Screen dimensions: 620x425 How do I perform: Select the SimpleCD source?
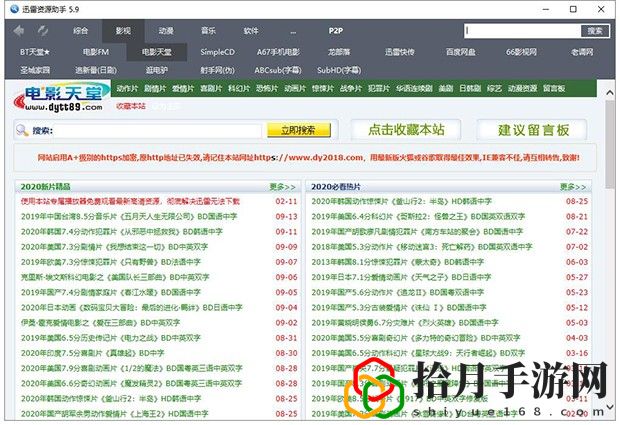coord(217,52)
